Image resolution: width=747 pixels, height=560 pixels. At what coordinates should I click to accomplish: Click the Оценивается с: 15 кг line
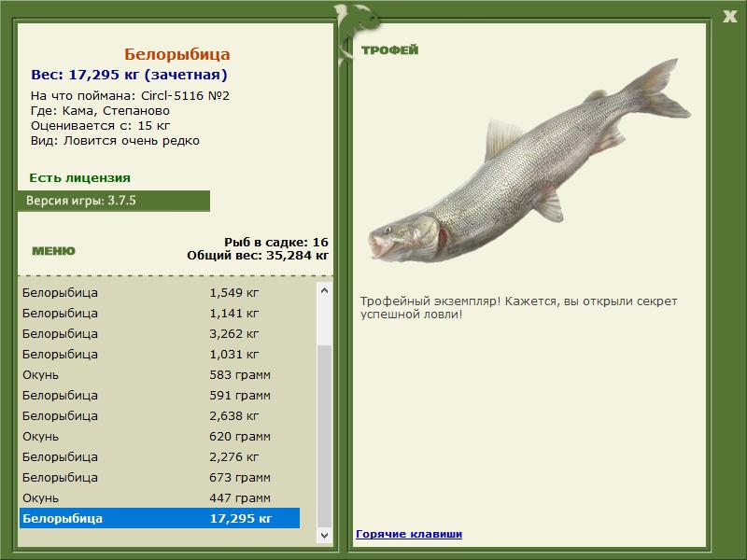100,126
